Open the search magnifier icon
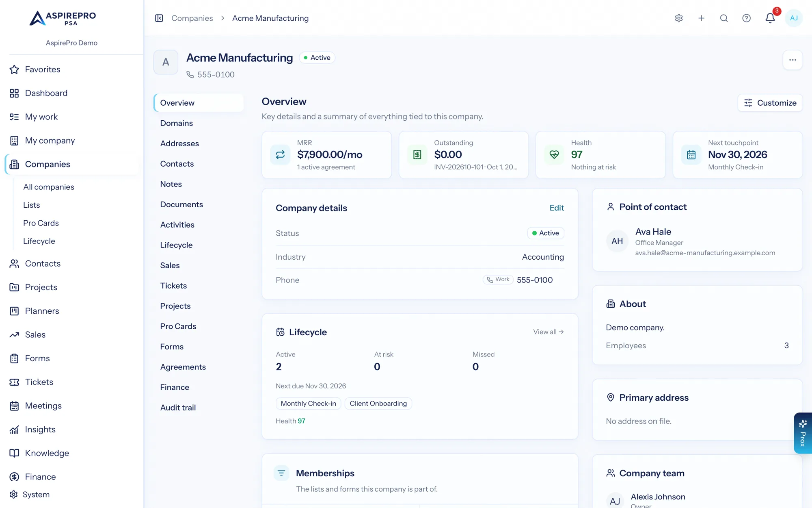This screenshot has width=812, height=508. 724,18
